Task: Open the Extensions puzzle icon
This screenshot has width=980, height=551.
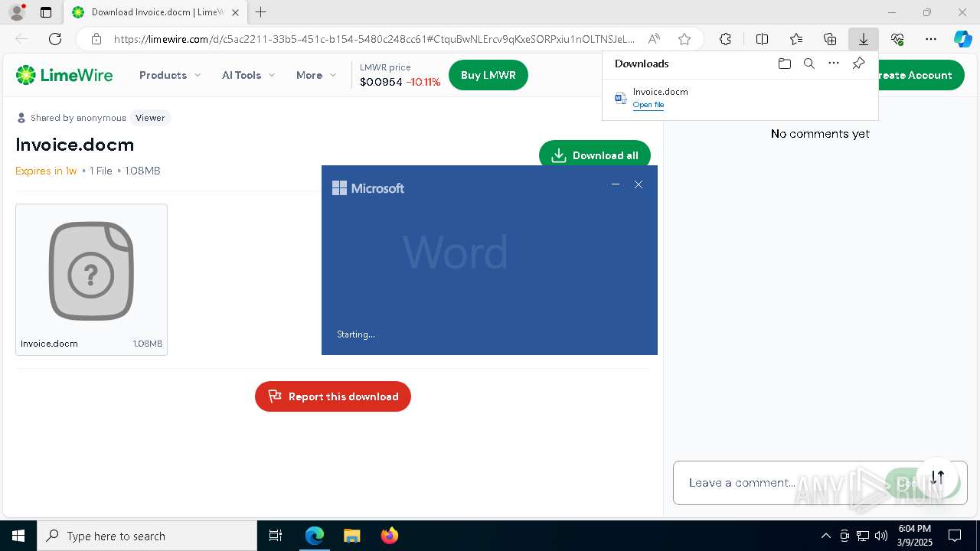Action: coord(725,39)
